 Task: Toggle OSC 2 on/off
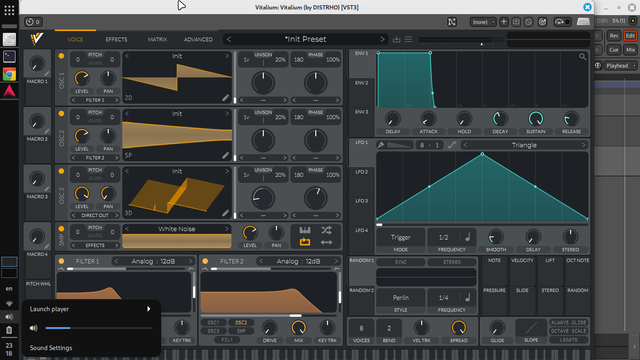pos(61,113)
